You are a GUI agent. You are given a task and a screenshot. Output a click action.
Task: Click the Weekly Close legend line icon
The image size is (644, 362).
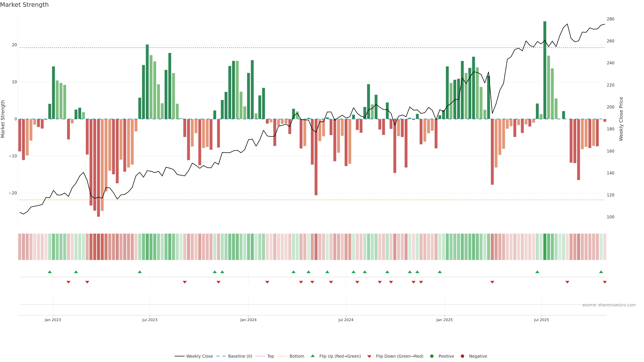pos(179,356)
